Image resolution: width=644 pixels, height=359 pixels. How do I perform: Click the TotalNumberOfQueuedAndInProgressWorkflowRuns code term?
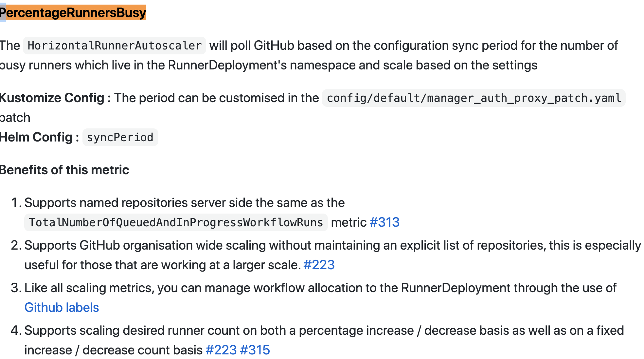click(x=176, y=222)
